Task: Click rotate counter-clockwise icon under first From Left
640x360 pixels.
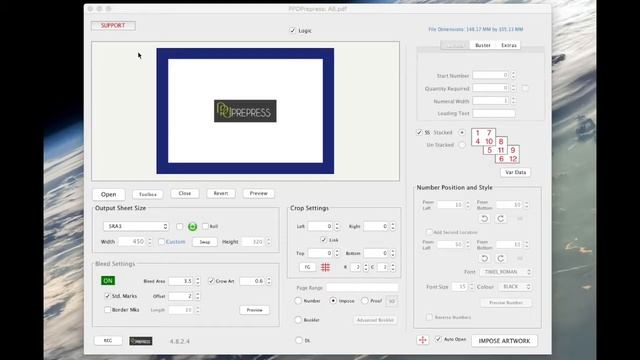Action: pos(484,219)
